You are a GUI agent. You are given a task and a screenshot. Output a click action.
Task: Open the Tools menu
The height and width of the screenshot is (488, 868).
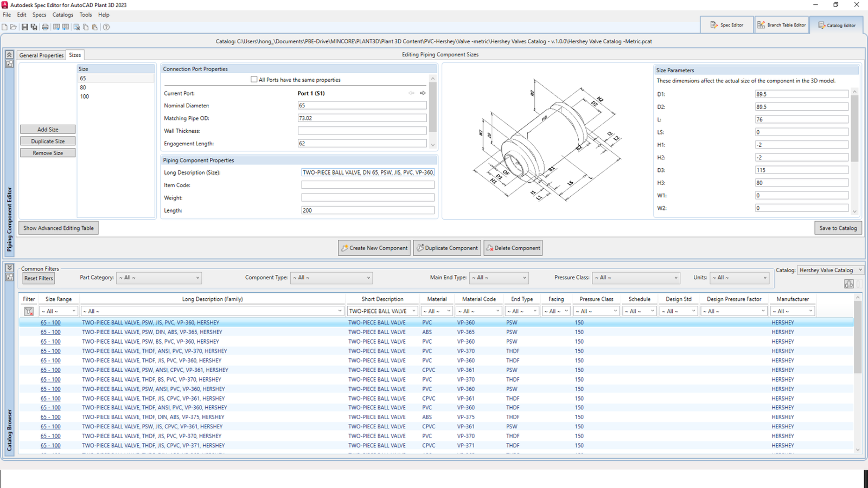86,15
